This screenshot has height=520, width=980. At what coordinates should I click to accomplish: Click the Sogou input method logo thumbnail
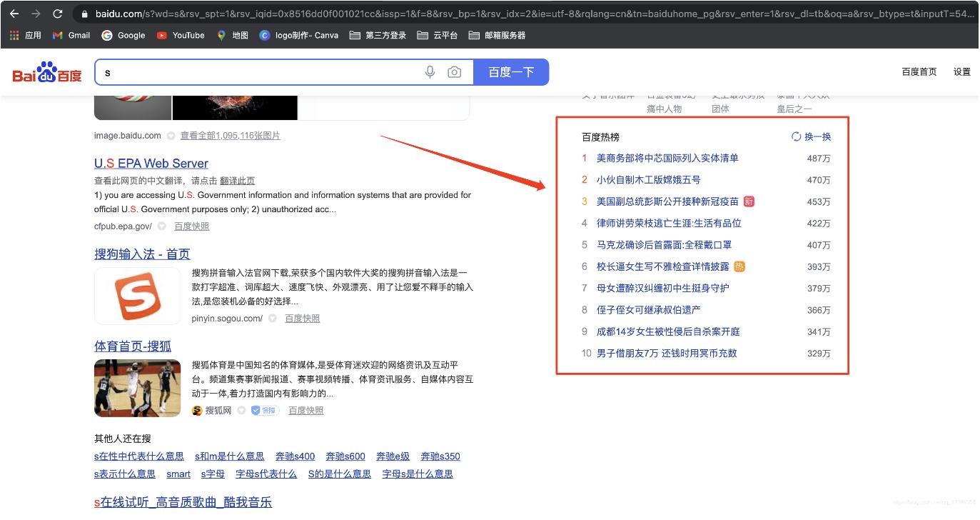point(137,296)
